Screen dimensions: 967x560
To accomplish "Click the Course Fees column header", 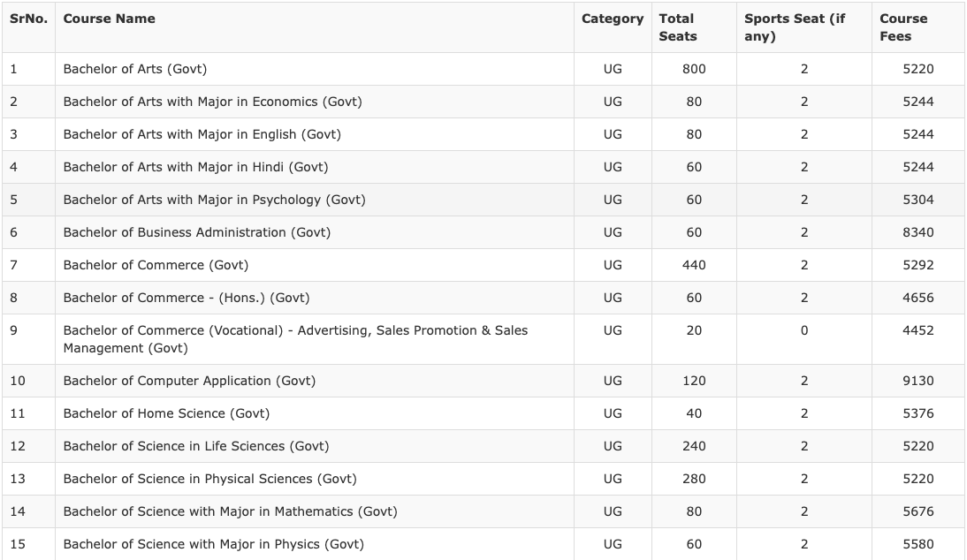I will (902, 27).
